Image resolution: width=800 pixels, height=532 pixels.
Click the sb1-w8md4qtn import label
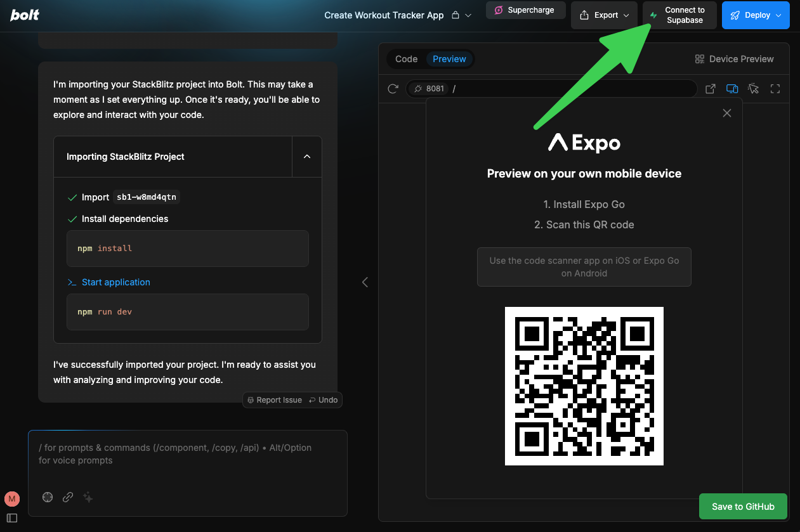pyautogui.click(x=146, y=197)
